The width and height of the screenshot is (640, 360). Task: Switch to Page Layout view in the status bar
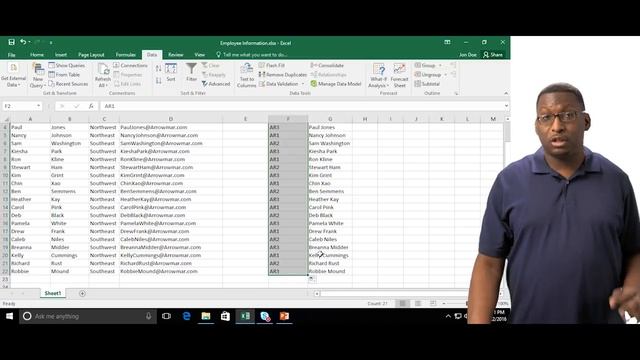click(418, 304)
